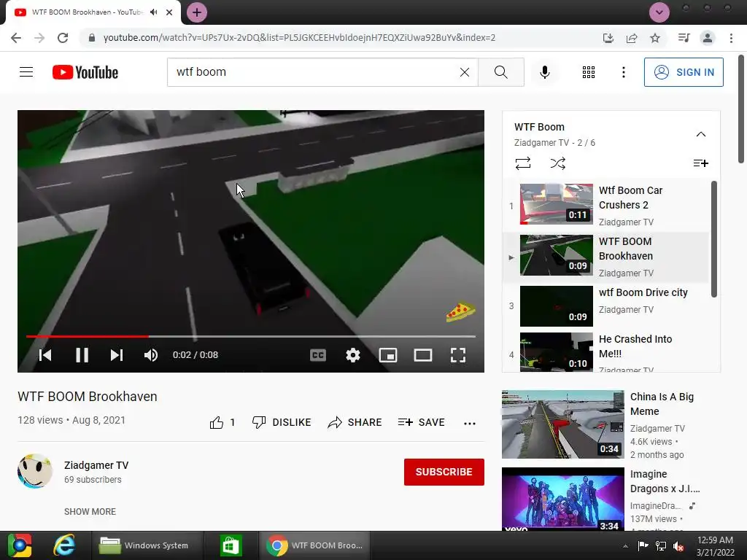Click the pizza channel watermark
The image size is (747, 560).
pyautogui.click(x=461, y=312)
